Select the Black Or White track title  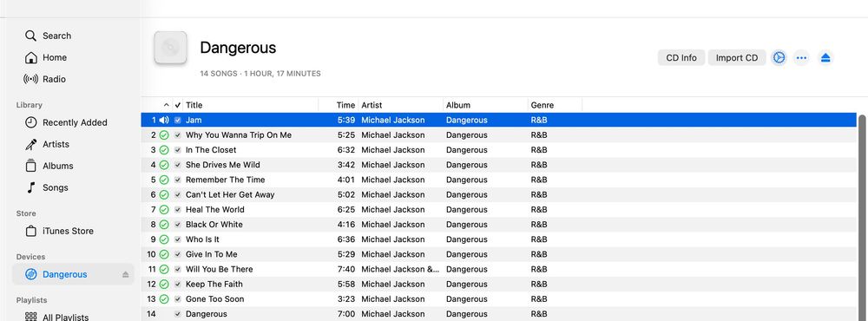coord(214,225)
